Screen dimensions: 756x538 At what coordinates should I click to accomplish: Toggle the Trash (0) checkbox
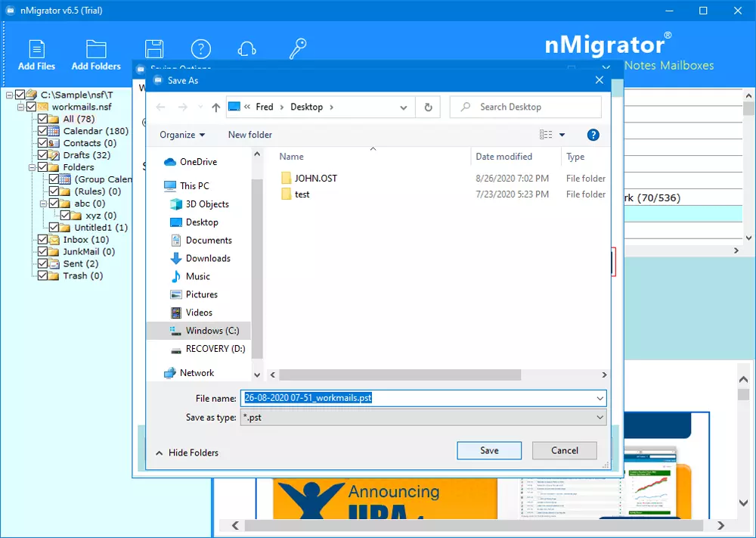click(x=42, y=275)
